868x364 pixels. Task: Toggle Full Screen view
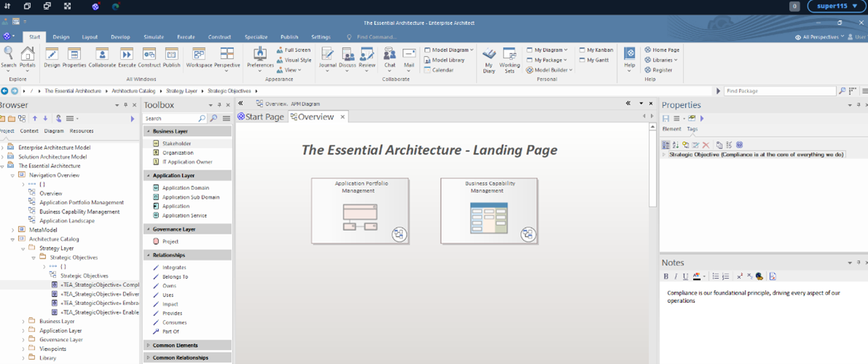pyautogui.click(x=294, y=50)
